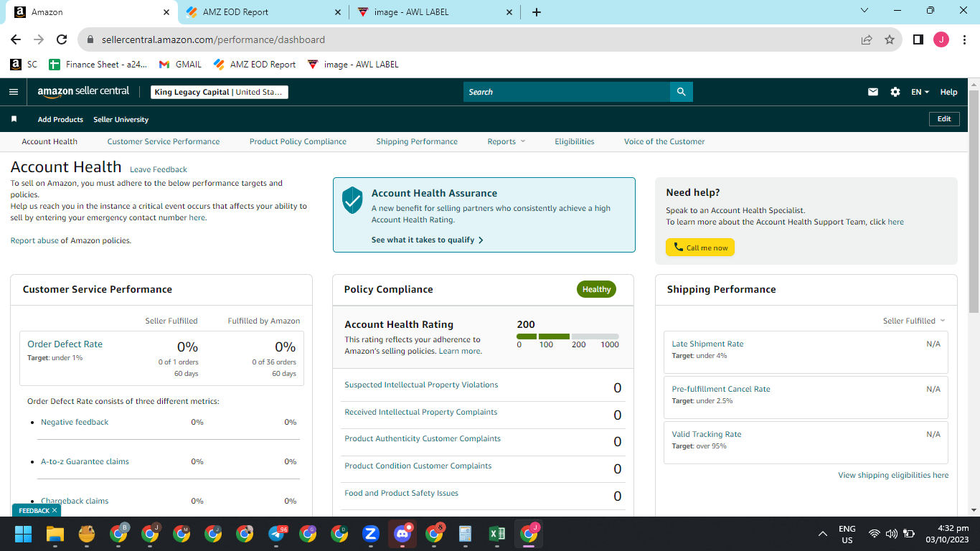Open AMZ EOD Report from the bookmarks bar
The height and width of the screenshot is (551, 980).
[255, 65]
